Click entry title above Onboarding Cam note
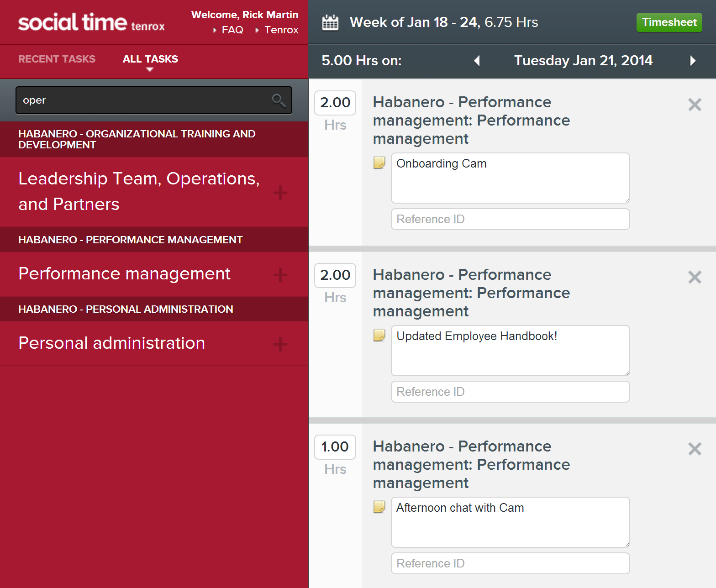The image size is (716, 588). (x=471, y=120)
